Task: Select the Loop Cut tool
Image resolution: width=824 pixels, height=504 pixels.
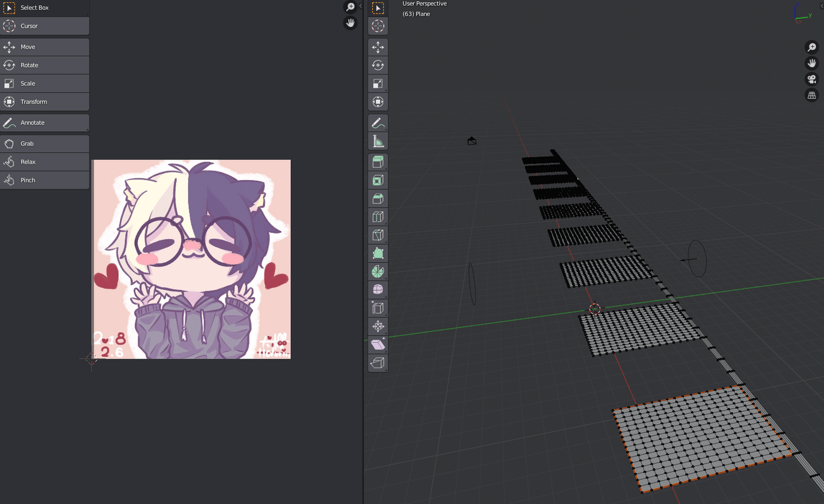Action: tap(378, 216)
